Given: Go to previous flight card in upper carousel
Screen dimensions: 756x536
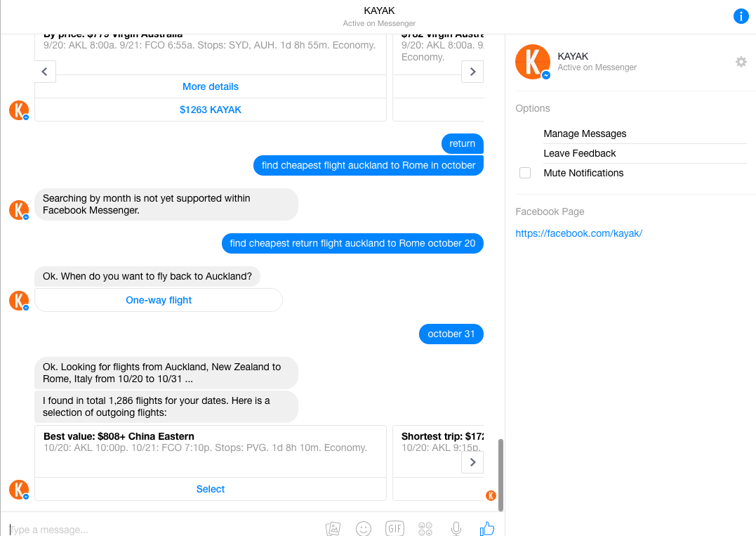Looking at the screenshot, I should (45, 72).
